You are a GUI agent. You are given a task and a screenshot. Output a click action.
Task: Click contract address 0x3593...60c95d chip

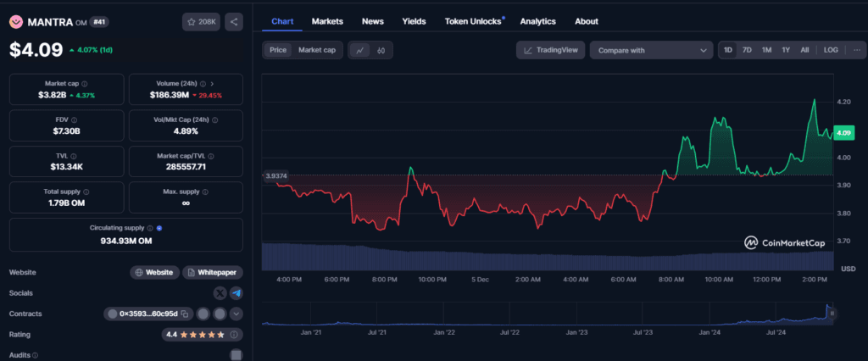click(148, 314)
